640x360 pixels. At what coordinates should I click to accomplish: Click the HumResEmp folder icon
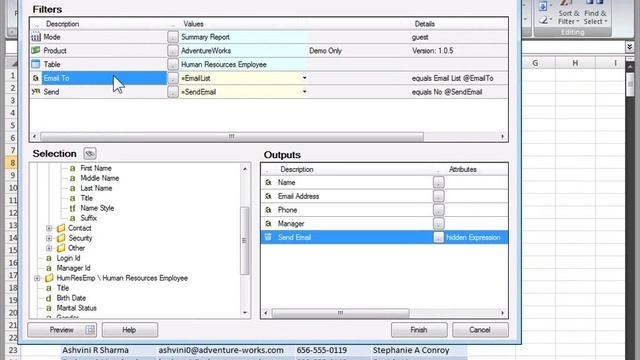49,278
